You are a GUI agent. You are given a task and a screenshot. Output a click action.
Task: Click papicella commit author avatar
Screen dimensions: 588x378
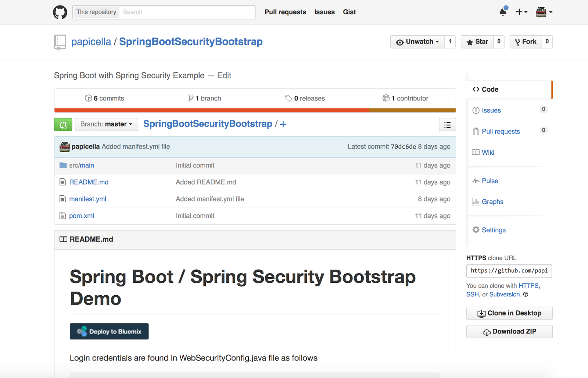(65, 147)
